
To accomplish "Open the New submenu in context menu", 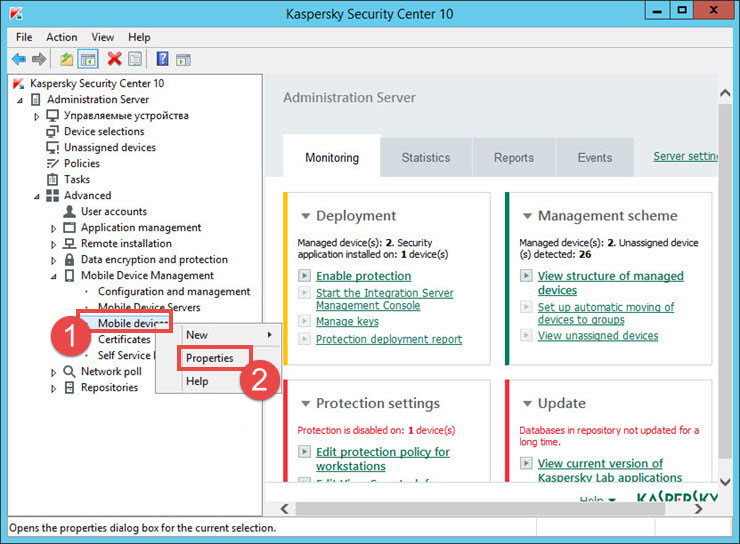I will click(x=219, y=335).
